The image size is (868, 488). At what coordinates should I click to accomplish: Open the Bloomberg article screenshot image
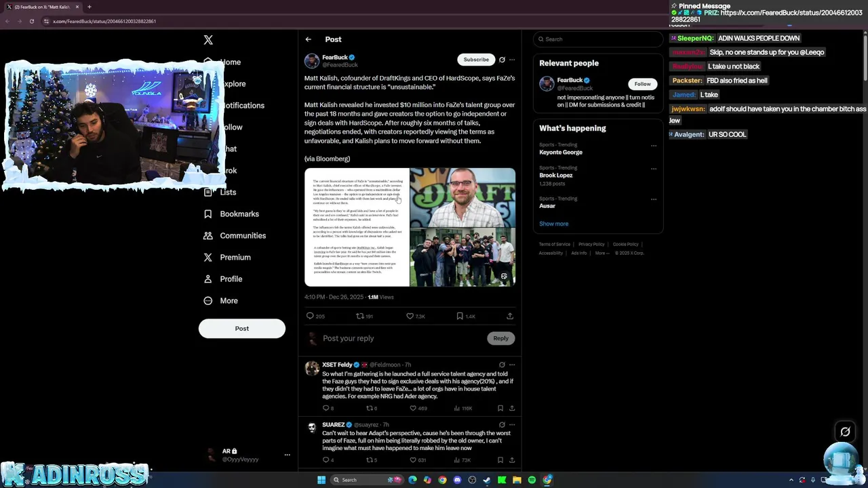click(x=357, y=227)
